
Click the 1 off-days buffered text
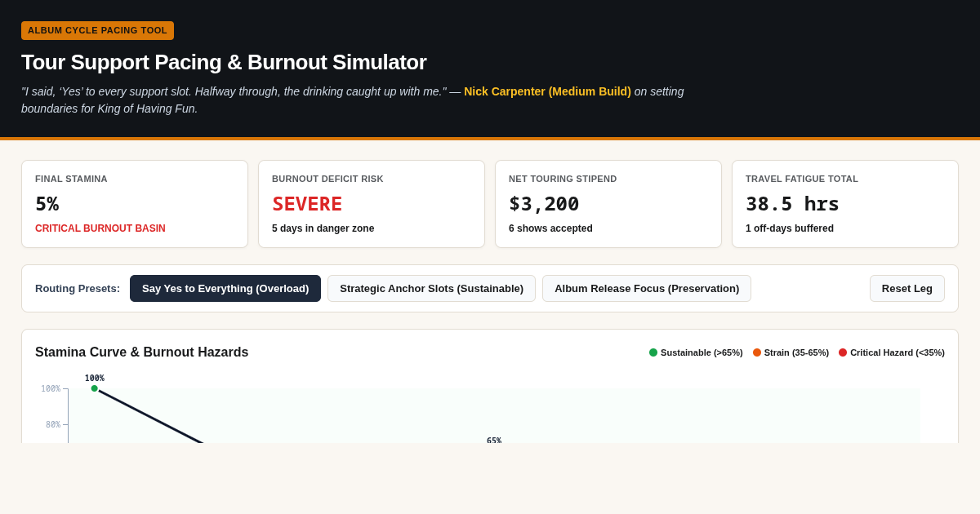click(x=790, y=228)
